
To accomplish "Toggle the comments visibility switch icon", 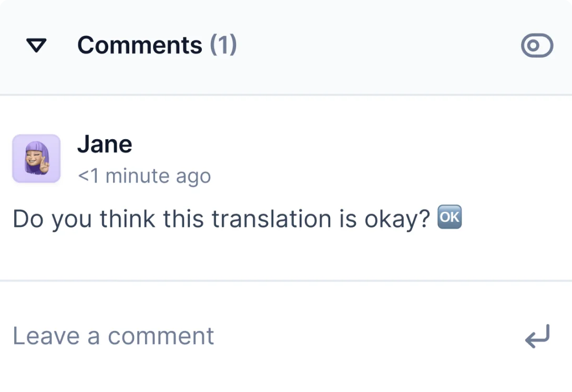I will tap(537, 46).
